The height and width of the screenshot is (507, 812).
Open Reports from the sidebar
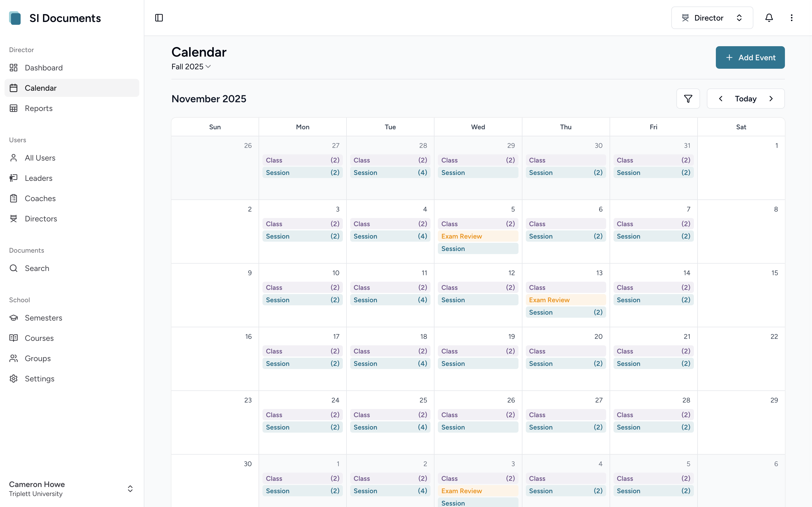39,108
